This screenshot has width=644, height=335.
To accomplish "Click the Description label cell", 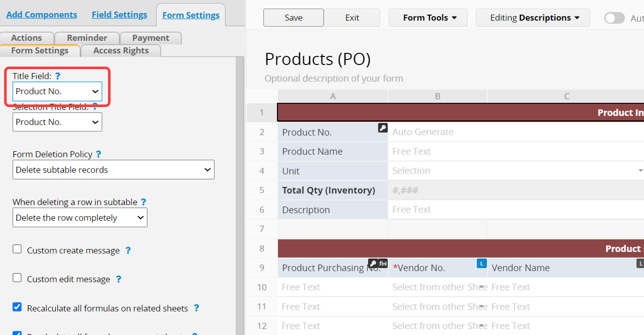I will (x=333, y=210).
